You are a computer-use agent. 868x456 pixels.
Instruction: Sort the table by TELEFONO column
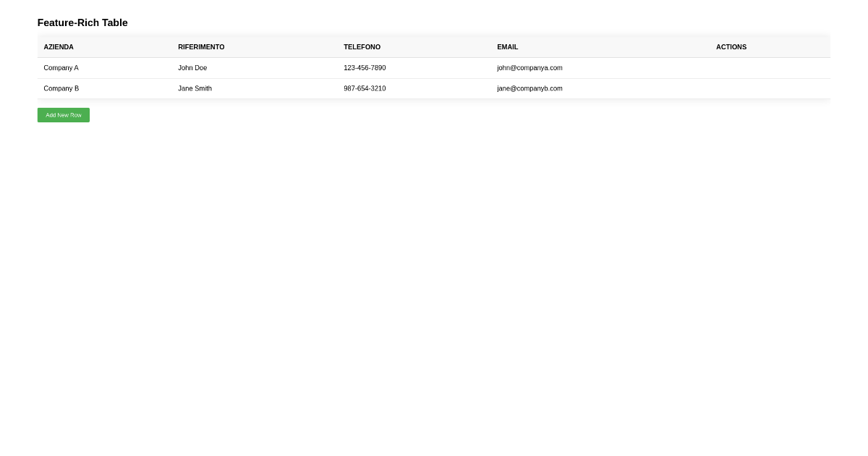point(362,46)
